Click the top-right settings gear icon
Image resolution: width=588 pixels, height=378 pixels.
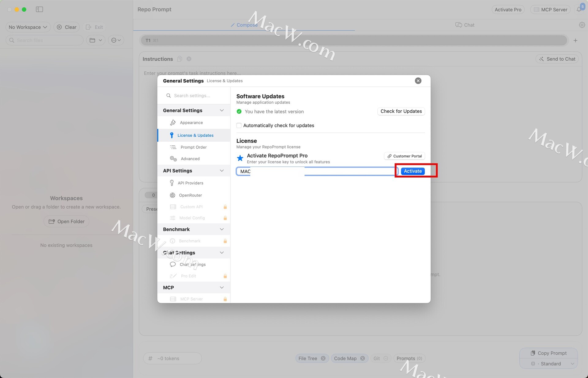[582, 25]
